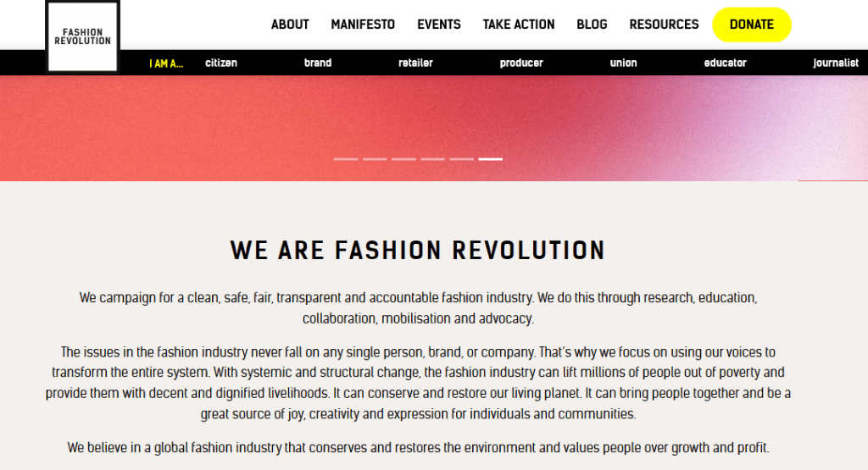Open the journalist audience link

pos(836,63)
